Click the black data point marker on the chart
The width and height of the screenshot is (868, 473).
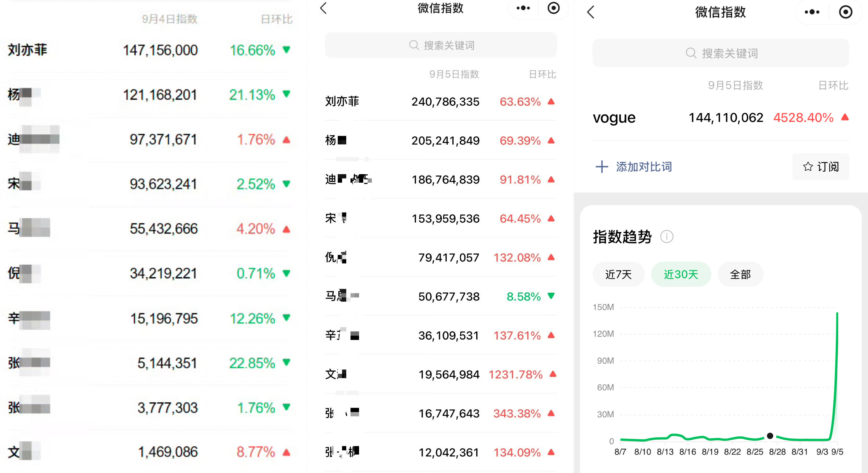coord(770,436)
